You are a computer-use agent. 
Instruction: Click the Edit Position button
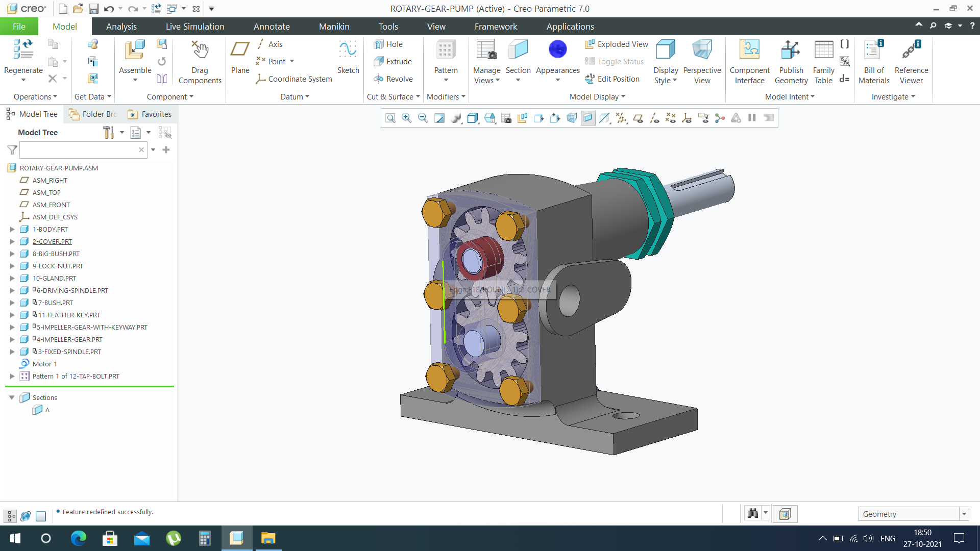(x=612, y=79)
